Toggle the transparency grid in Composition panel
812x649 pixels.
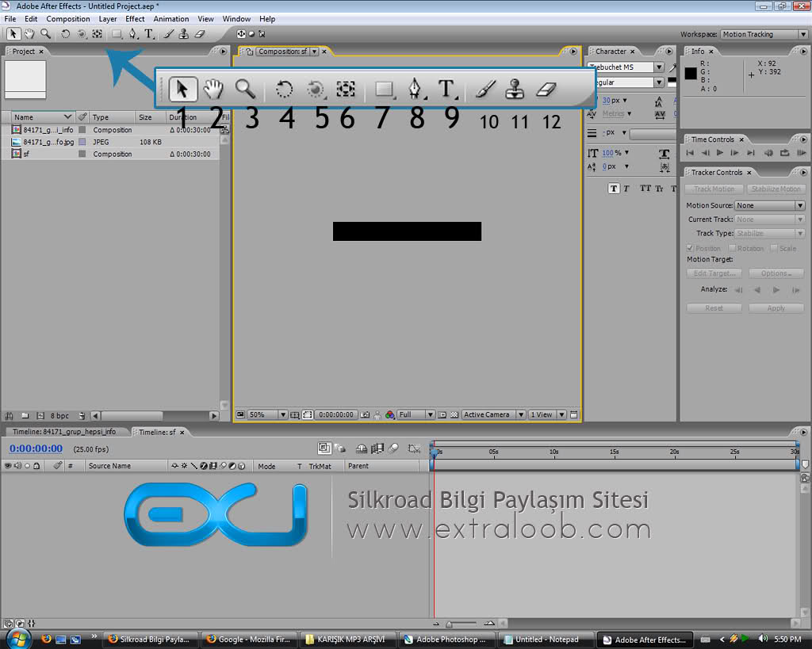[x=454, y=414]
